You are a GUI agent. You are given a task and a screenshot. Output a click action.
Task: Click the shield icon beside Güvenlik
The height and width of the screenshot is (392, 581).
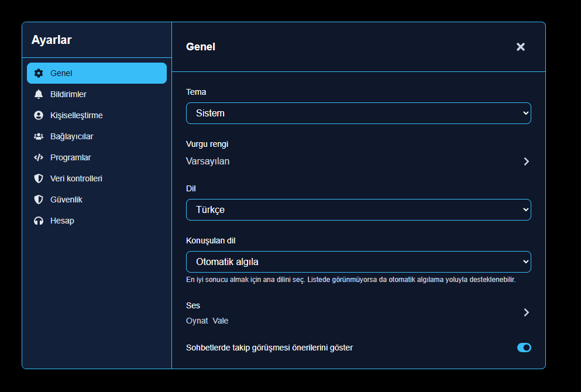coord(39,200)
